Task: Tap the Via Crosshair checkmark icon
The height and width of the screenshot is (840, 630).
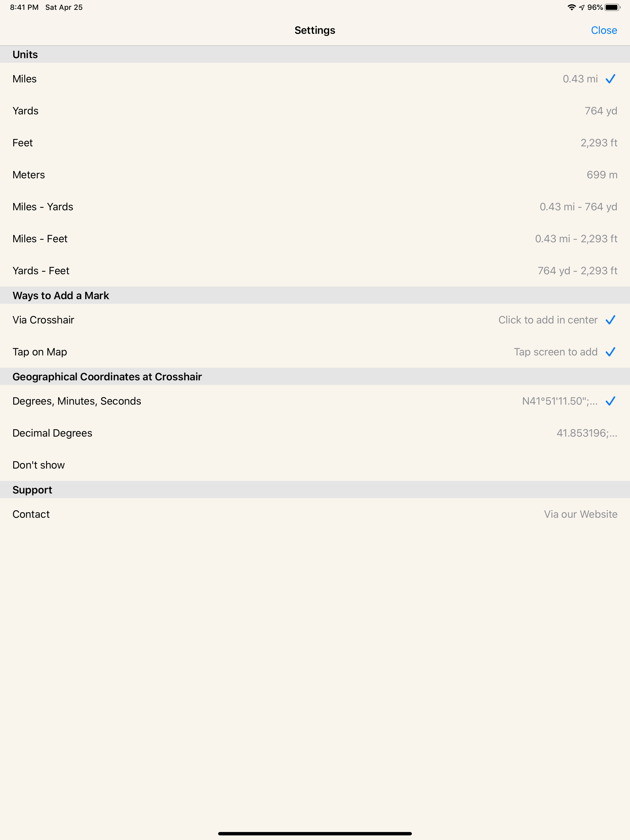Action: click(610, 320)
